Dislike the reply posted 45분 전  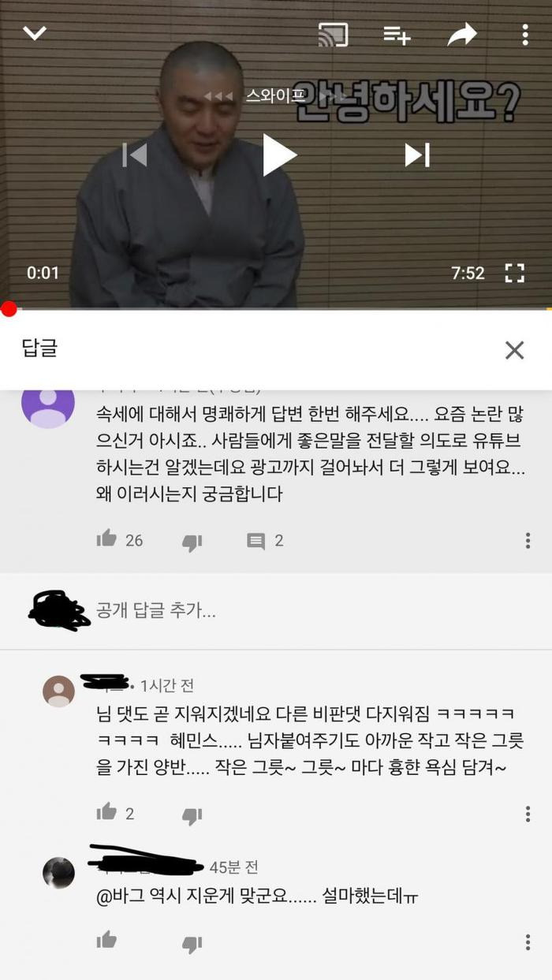click(x=192, y=943)
